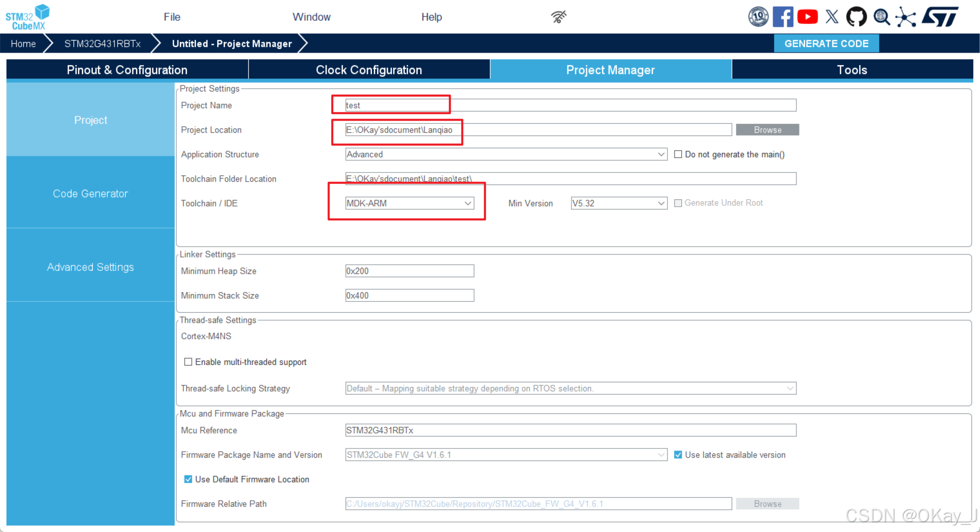Click the Linker Settings group title
This screenshot has height=532, width=980.
point(207,254)
